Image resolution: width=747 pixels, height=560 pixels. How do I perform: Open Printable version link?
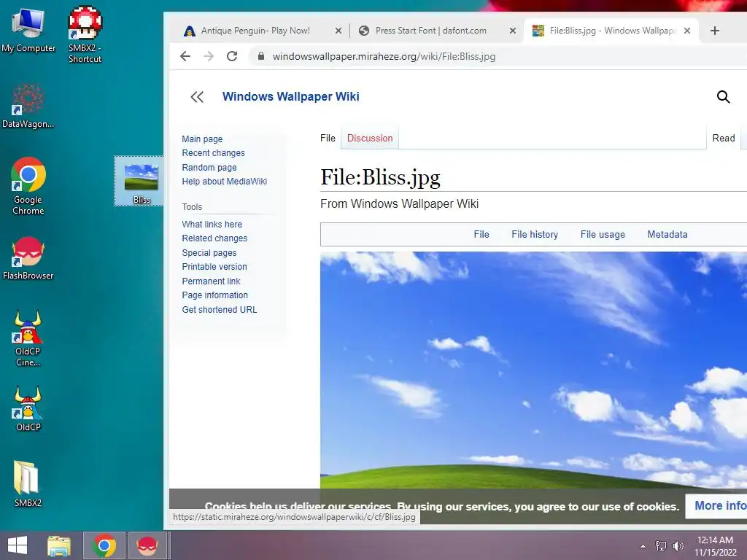(214, 267)
